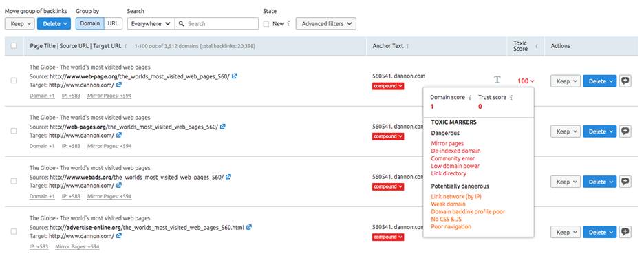
Task: Check the webads.org backlink row
Action: coord(14,181)
